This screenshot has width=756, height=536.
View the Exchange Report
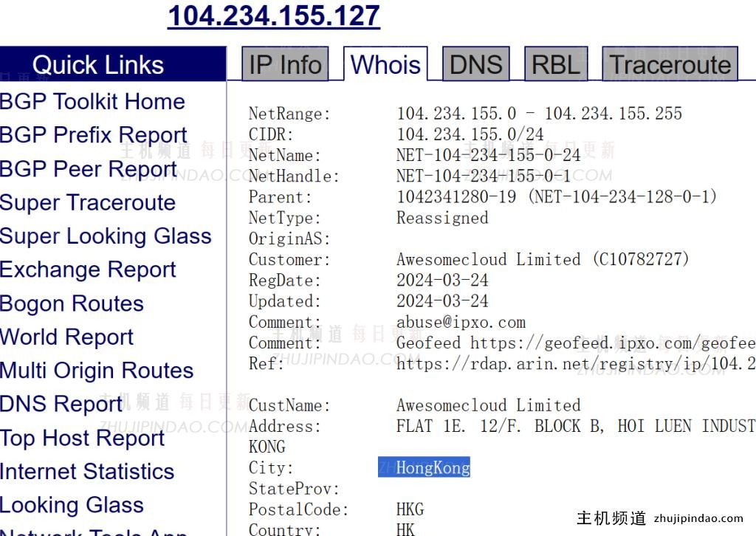[x=88, y=269]
